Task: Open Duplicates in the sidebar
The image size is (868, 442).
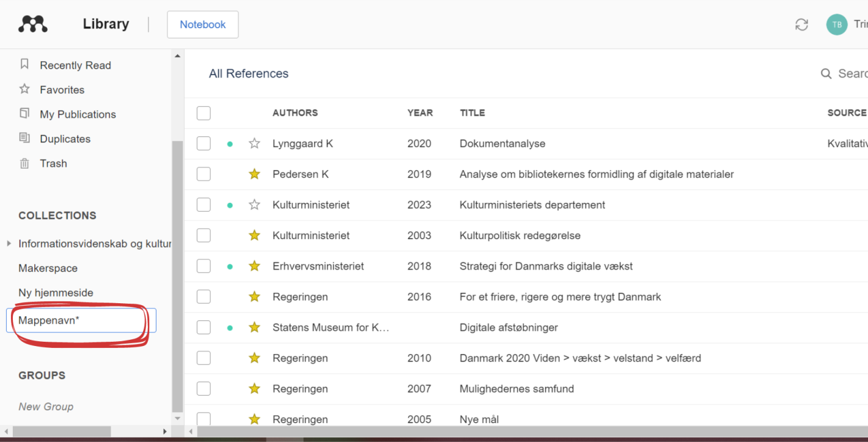Action: (55, 139)
